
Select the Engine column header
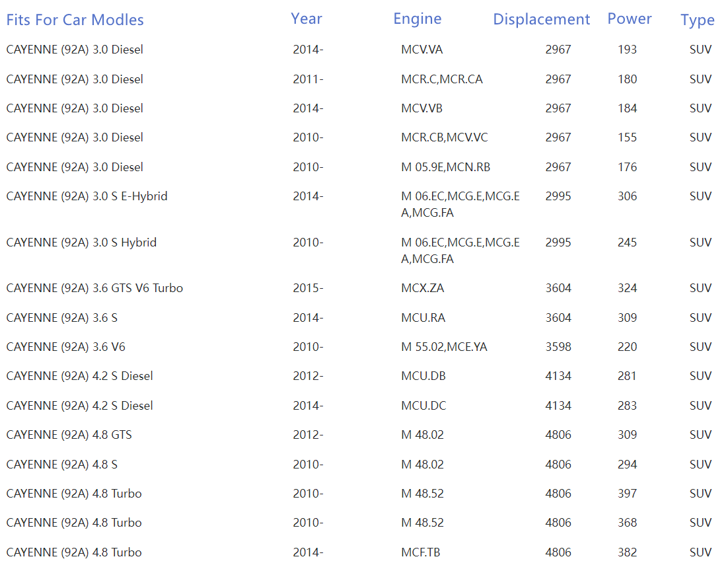(417, 19)
